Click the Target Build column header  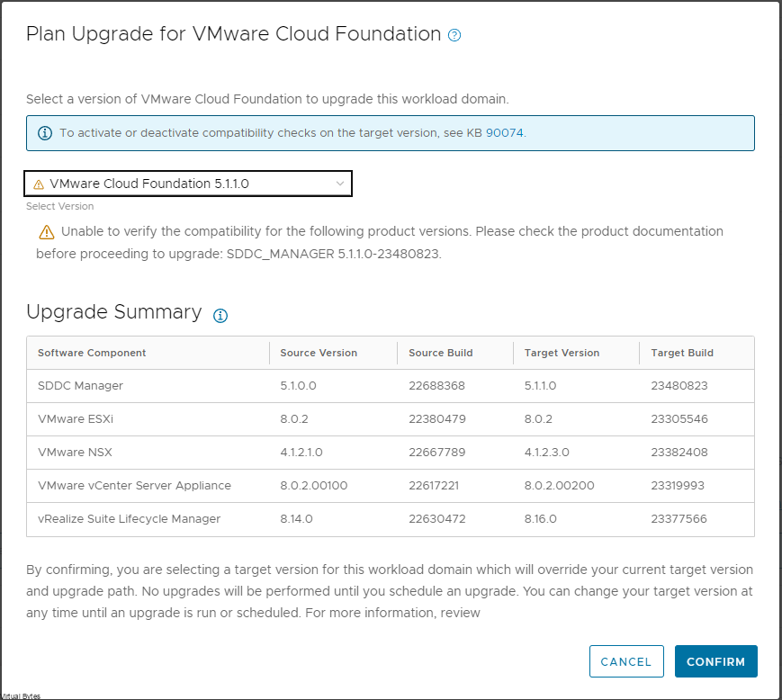pos(681,353)
